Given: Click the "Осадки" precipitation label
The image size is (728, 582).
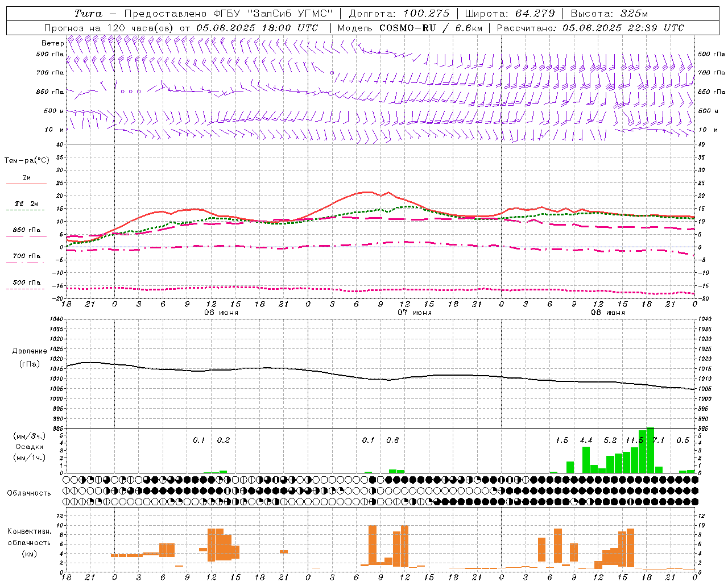Looking at the screenshot, I should pos(30,447).
